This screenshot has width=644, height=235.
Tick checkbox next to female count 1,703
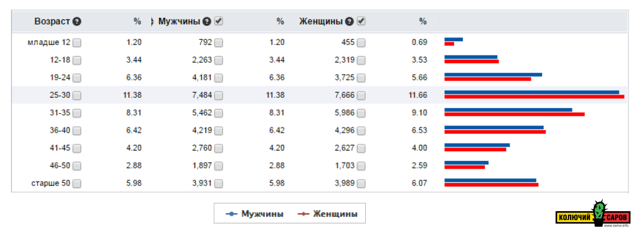361,166
